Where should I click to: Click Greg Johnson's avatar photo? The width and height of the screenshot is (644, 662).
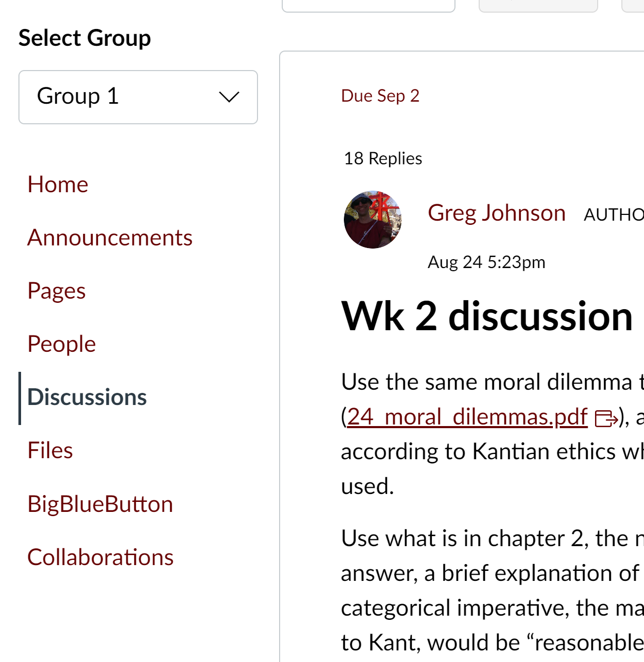point(373,220)
